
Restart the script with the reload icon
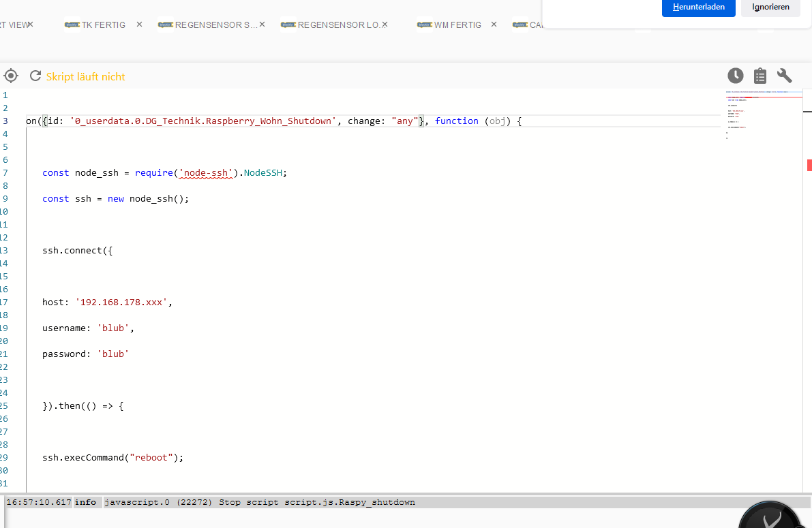pyautogui.click(x=35, y=76)
